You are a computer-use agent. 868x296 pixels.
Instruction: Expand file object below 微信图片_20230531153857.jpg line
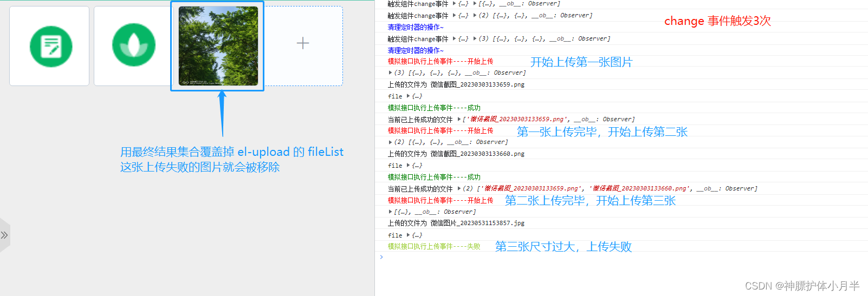coord(409,235)
